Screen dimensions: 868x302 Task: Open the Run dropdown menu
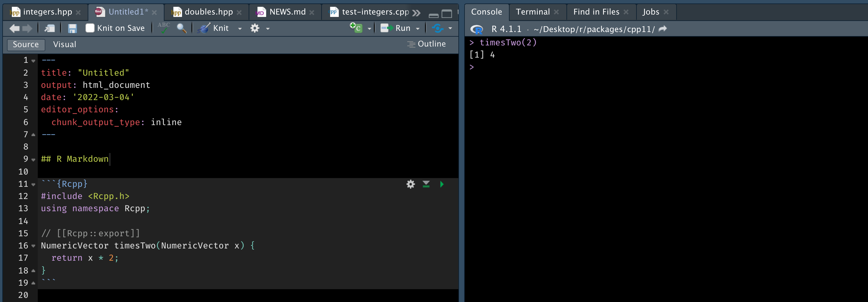pyautogui.click(x=418, y=28)
